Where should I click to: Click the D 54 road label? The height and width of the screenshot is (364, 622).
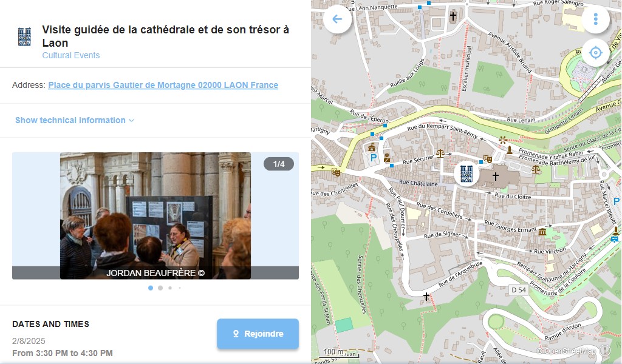pyautogui.click(x=519, y=290)
